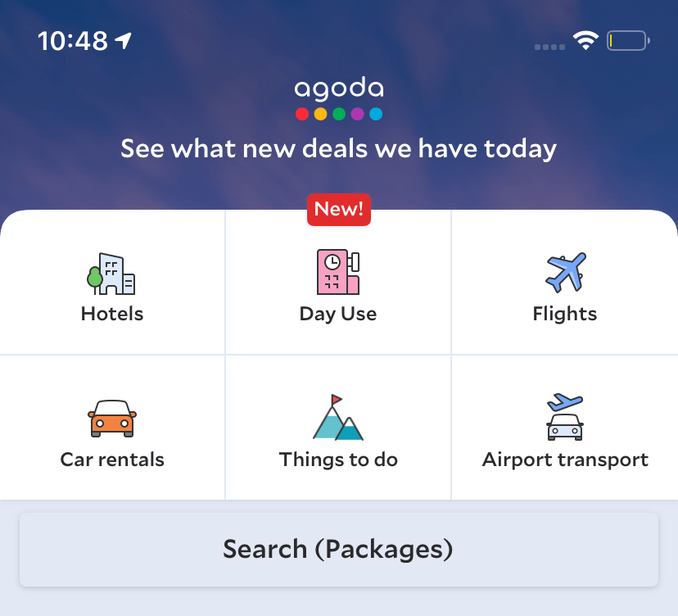Tap the Hotels building icon

111,274
